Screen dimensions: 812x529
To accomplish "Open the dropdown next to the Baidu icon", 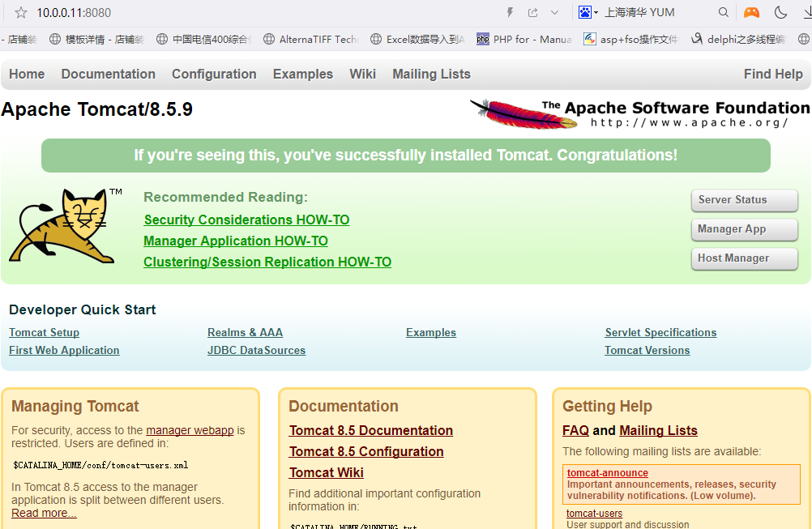I will coord(597,11).
